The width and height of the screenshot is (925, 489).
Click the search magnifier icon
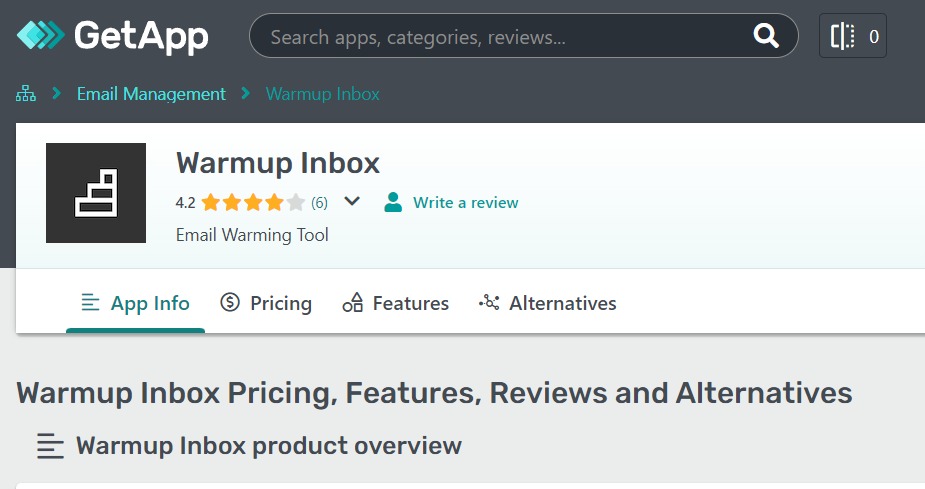coord(766,36)
